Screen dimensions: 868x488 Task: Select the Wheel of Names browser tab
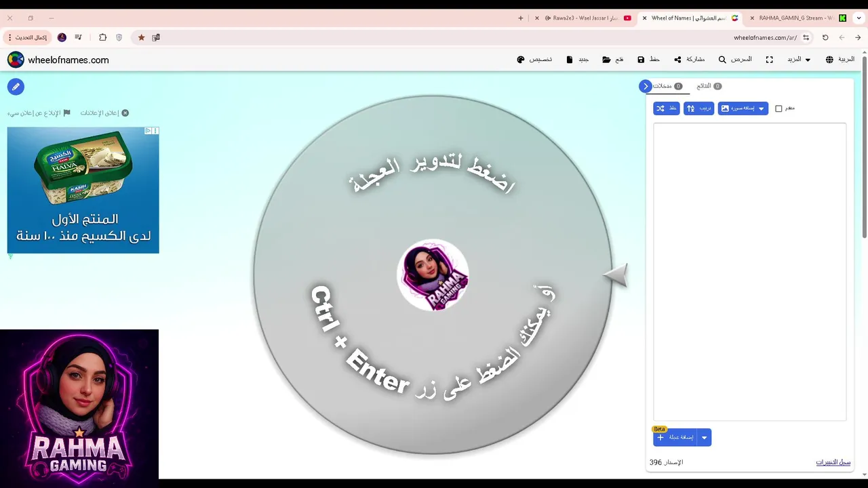692,18
